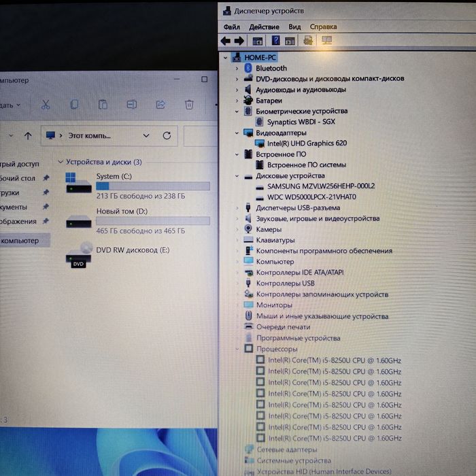Select Компоненты программного обеспечения category

click(324, 251)
